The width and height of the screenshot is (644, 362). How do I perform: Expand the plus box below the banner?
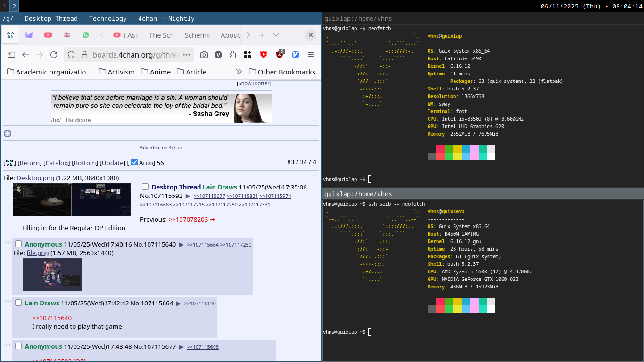[8, 133]
